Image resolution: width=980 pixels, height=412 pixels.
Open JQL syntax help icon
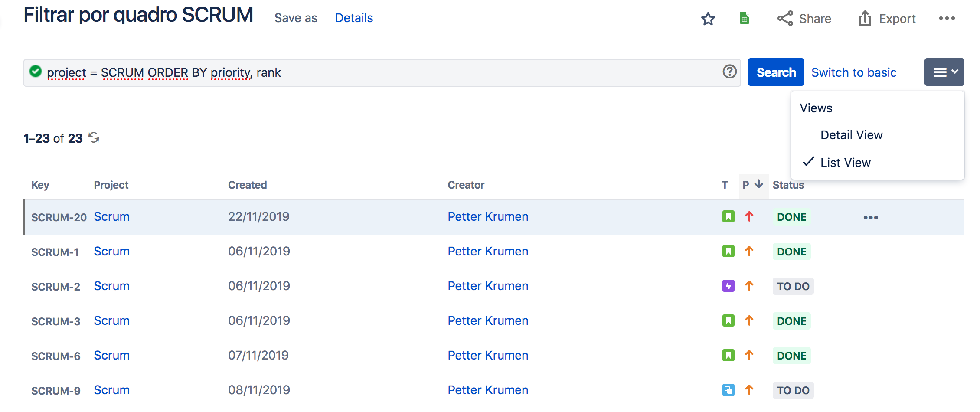tap(730, 72)
